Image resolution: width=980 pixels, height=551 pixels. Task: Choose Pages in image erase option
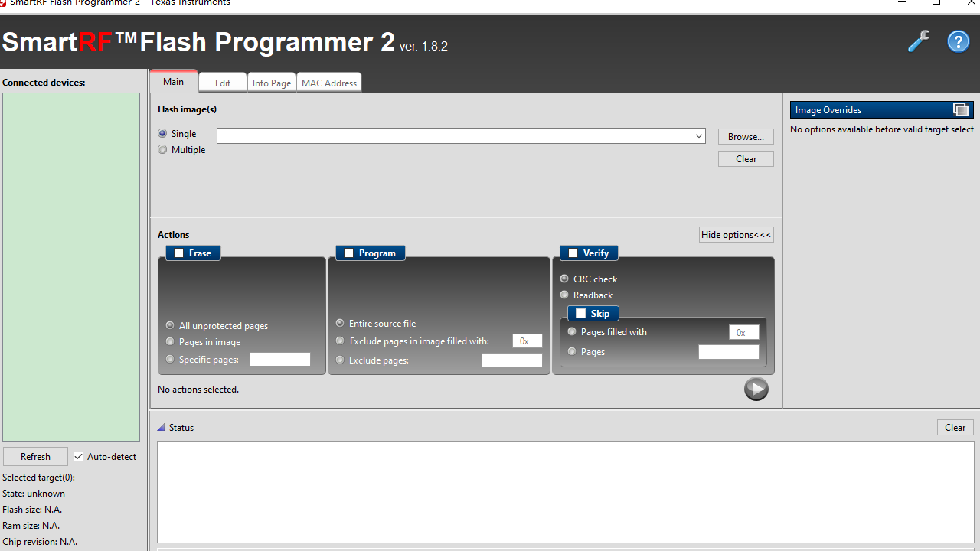170,341
